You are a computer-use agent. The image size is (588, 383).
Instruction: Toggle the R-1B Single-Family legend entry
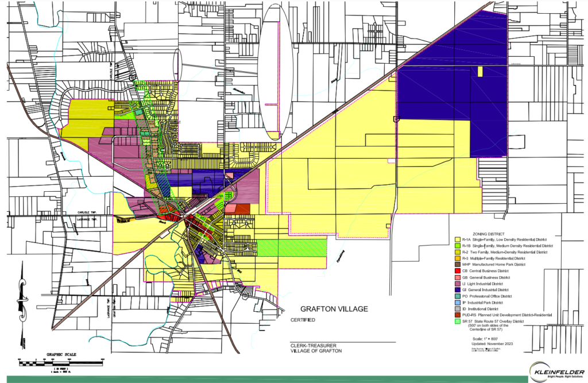pos(457,246)
